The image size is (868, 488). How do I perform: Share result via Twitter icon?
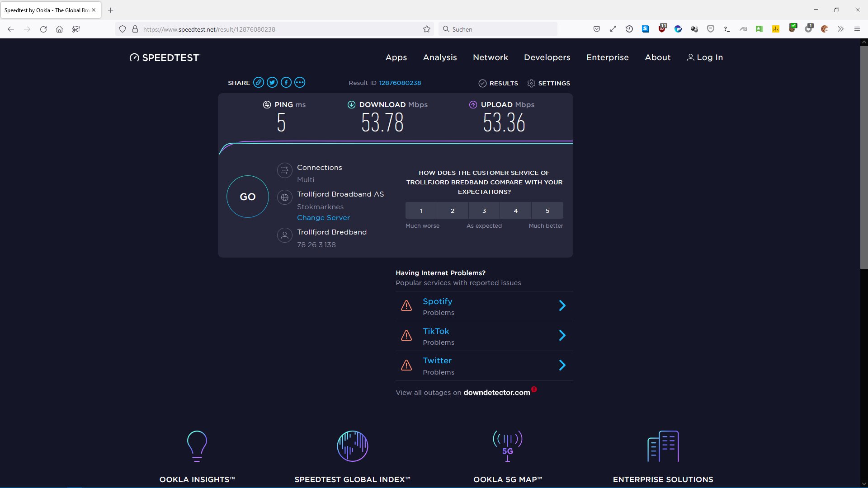272,83
